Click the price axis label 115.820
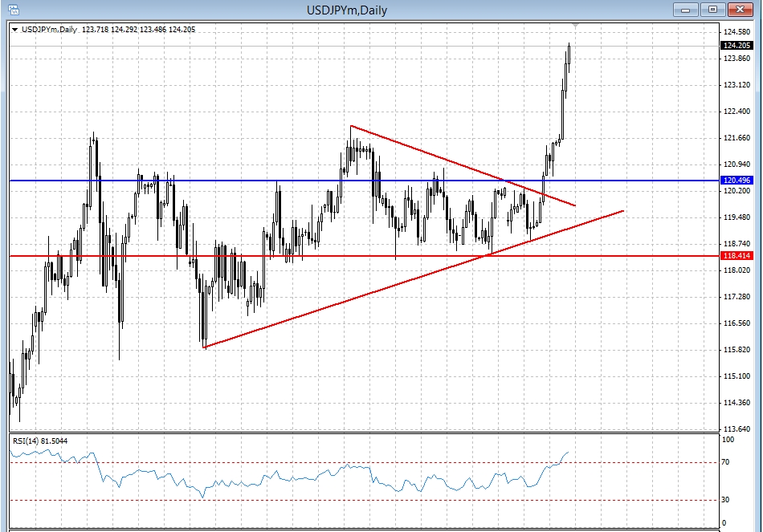Image resolution: width=763 pixels, height=532 pixels. coord(736,350)
